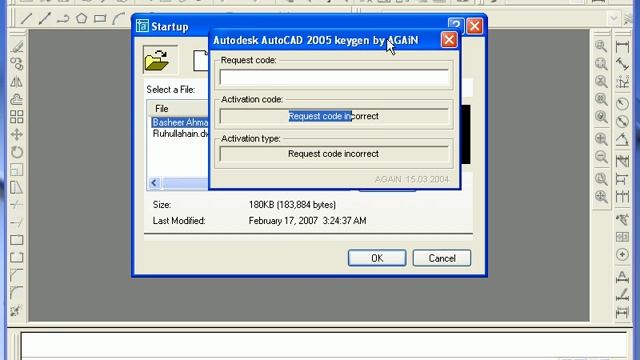Select the Linear Dimension tool
Screen dimensions: 640x360
point(622,46)
